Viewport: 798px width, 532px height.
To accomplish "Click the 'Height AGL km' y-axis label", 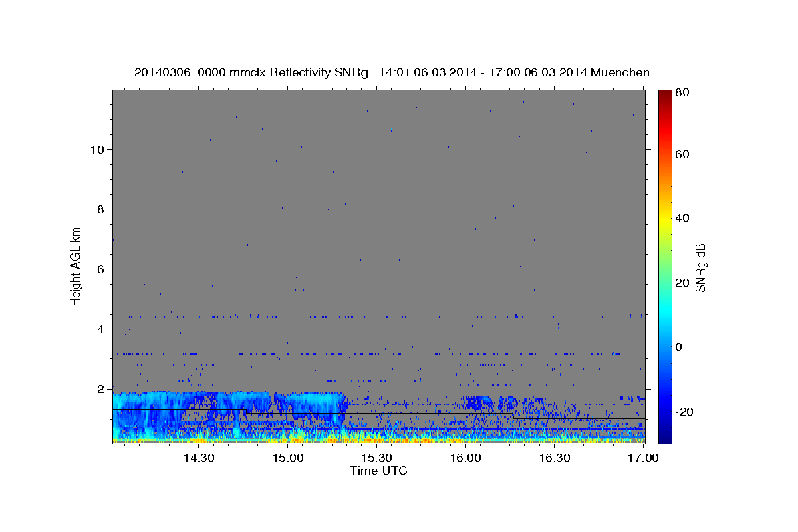I will click(76, 266).
